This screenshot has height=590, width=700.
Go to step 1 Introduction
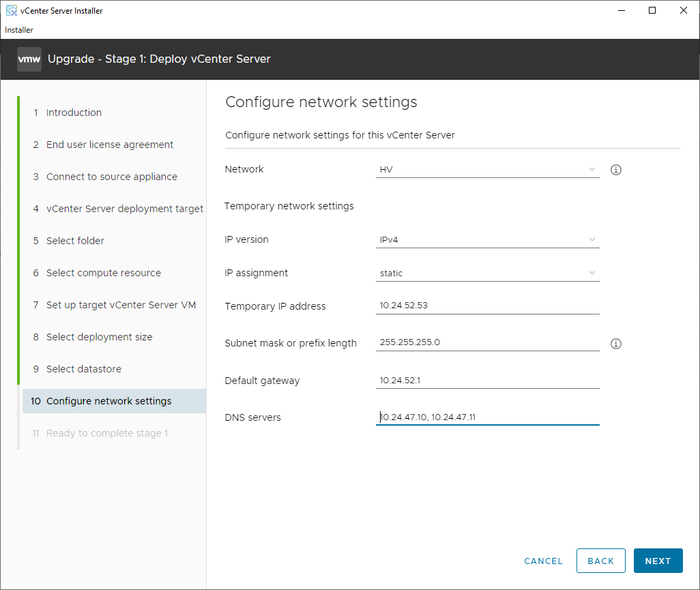point(74,113)
